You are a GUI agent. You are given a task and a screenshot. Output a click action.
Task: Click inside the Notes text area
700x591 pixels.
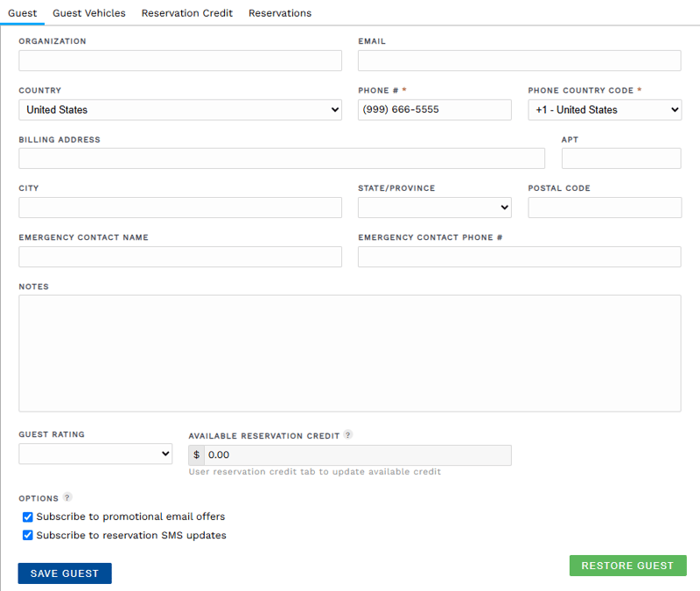coord(349,353)
